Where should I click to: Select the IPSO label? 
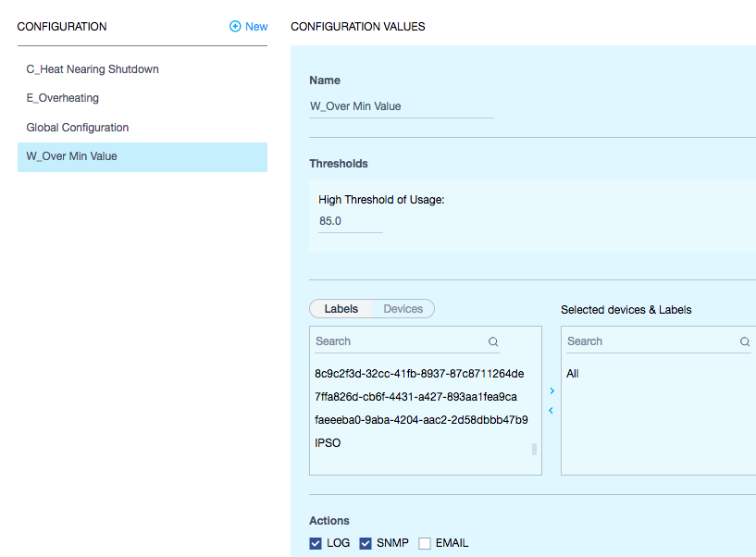[x=328, y=442]
